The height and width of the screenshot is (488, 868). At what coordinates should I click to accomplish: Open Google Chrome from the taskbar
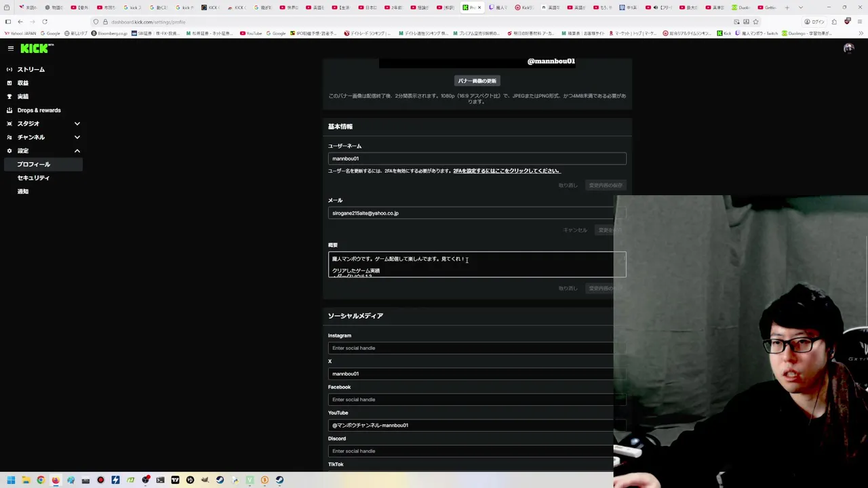41,480
